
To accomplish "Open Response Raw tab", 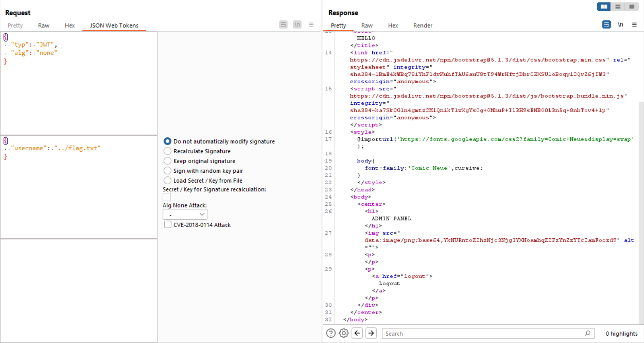I will [x=367, y=26].
